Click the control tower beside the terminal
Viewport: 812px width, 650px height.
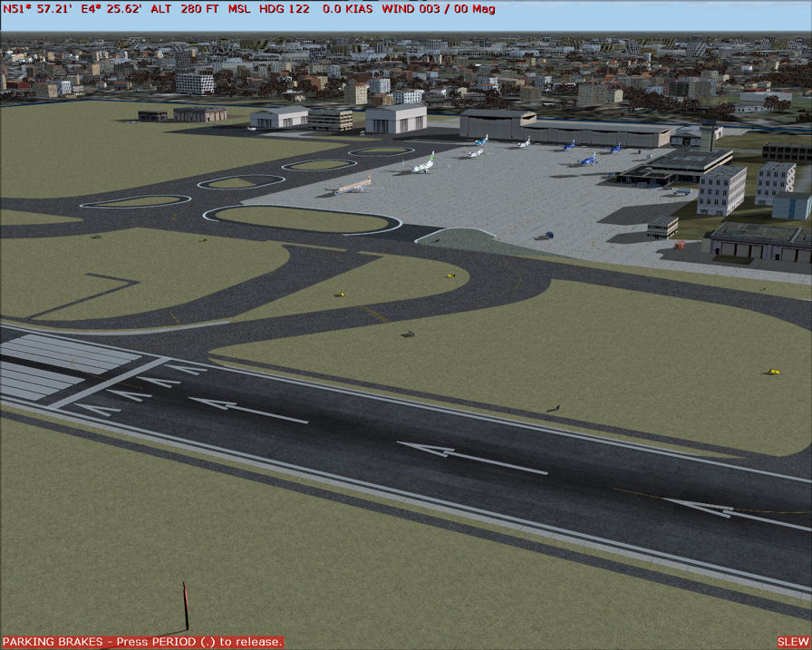coord(709,134)
